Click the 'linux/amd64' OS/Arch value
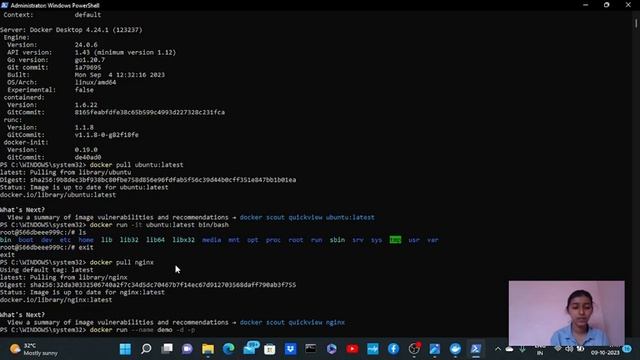Viewport: 640px width, 360px height. point(96,82)
